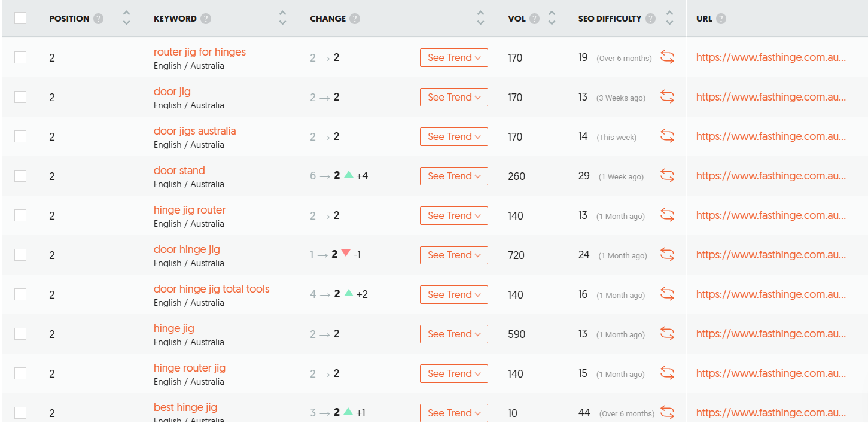Click the help icon beside Change header

tap(355, 19)
